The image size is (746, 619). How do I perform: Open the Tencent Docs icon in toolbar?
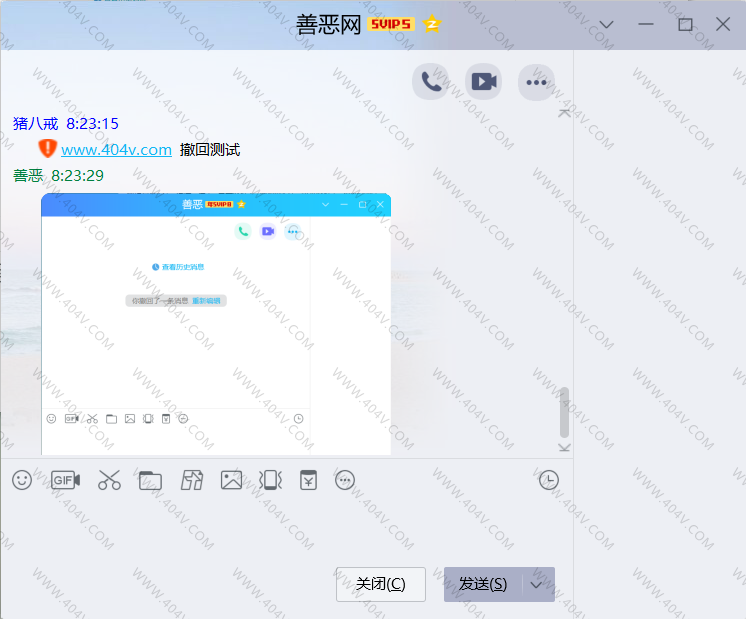192,480
